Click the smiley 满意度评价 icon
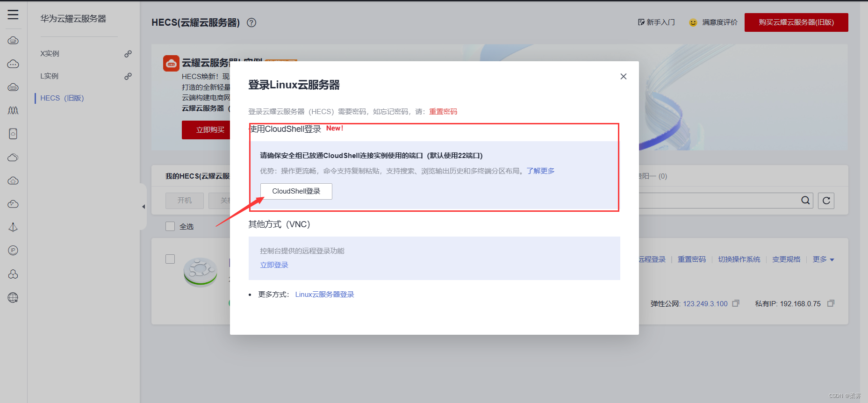 click(693, 22)
